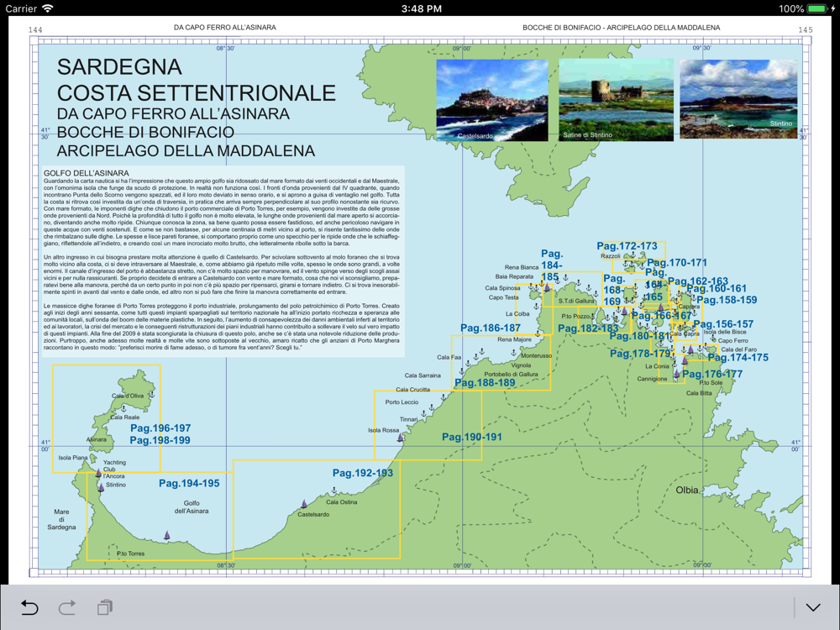
Task: Open Pag.186-187 chart link
Action: [491, 328]
